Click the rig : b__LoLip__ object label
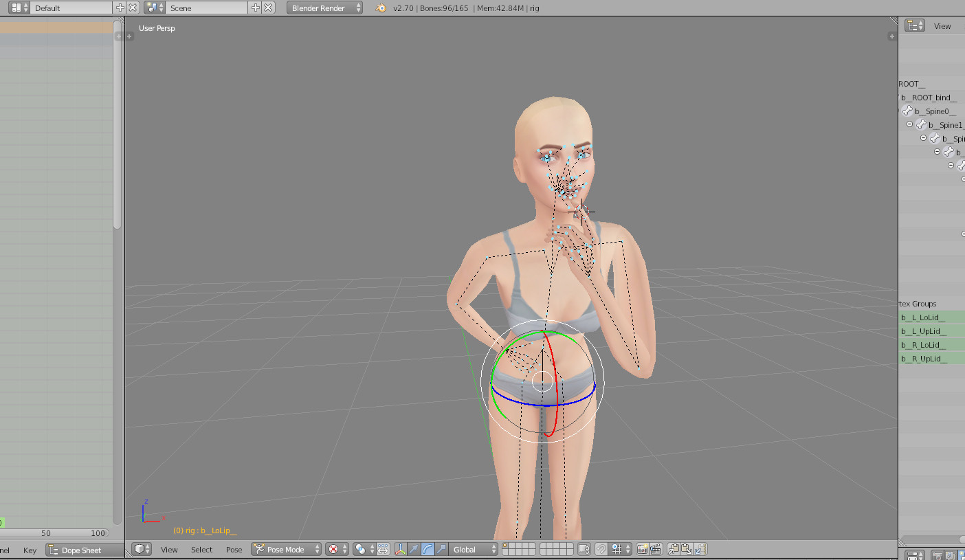965x560 pixels. coord(205,530)
